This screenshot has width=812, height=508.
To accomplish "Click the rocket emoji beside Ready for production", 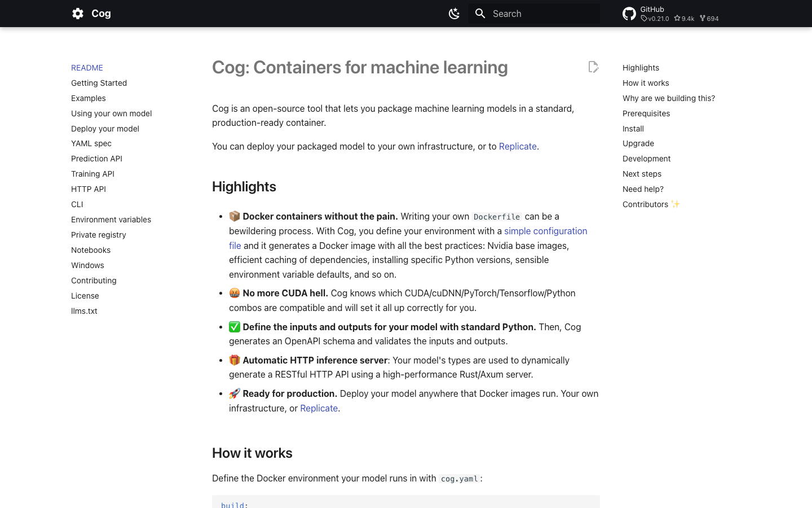I will pos(235,393).
